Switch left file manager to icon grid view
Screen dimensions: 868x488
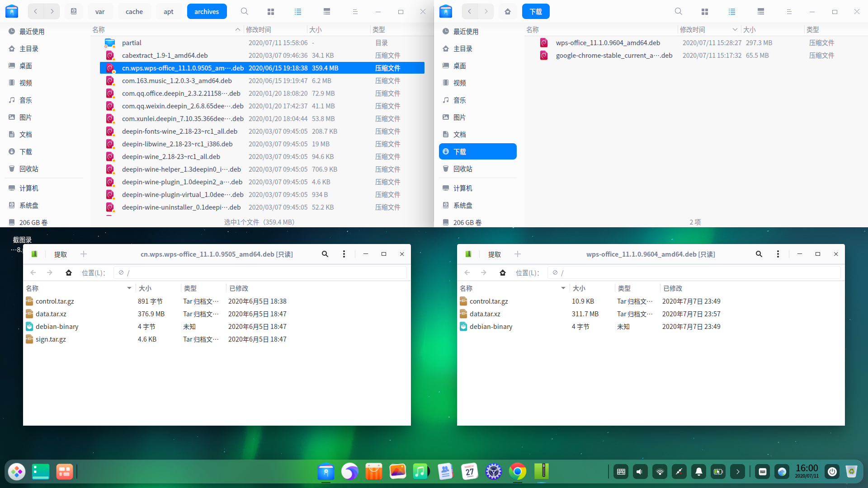pos(271,12)
